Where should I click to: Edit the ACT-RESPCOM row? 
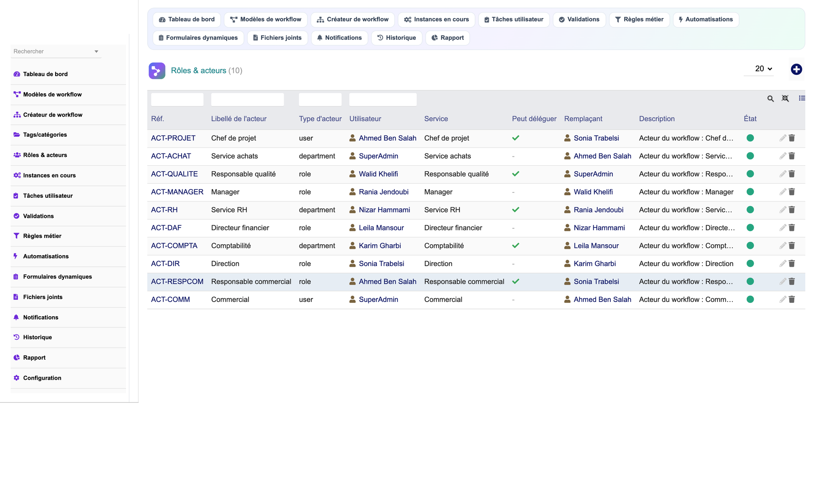pyautogui.click(x=783, y=282)
